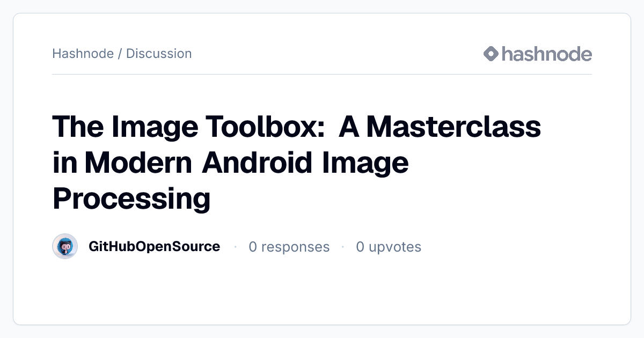
Task: View the "0 responses" count
Action: 289,247
